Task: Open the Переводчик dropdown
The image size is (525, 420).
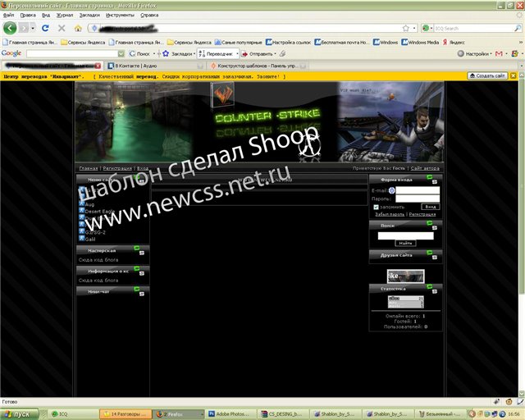Action: pyautogui.click(x=237, y=53)
